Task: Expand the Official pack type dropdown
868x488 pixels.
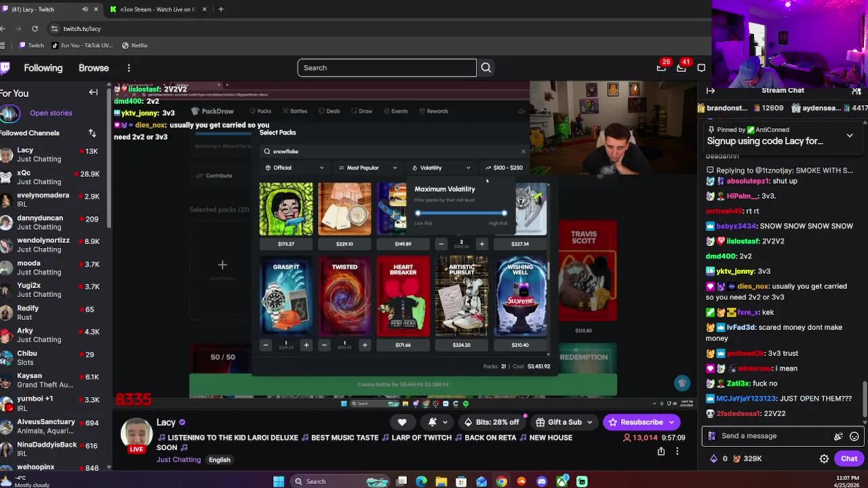Action: (294, 168)
